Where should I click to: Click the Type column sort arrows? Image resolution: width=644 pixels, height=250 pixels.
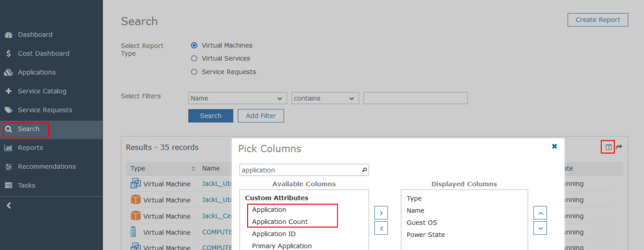(193, 169)
